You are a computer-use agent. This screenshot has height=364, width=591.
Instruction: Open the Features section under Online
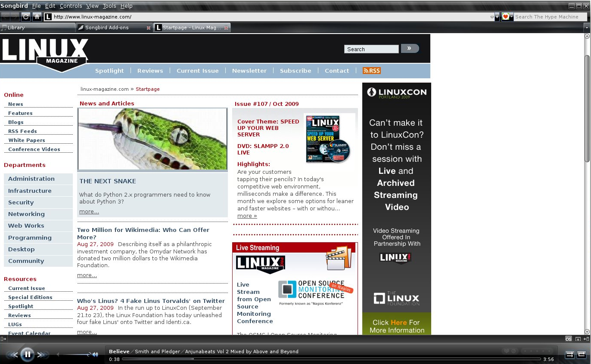[20, 113]
